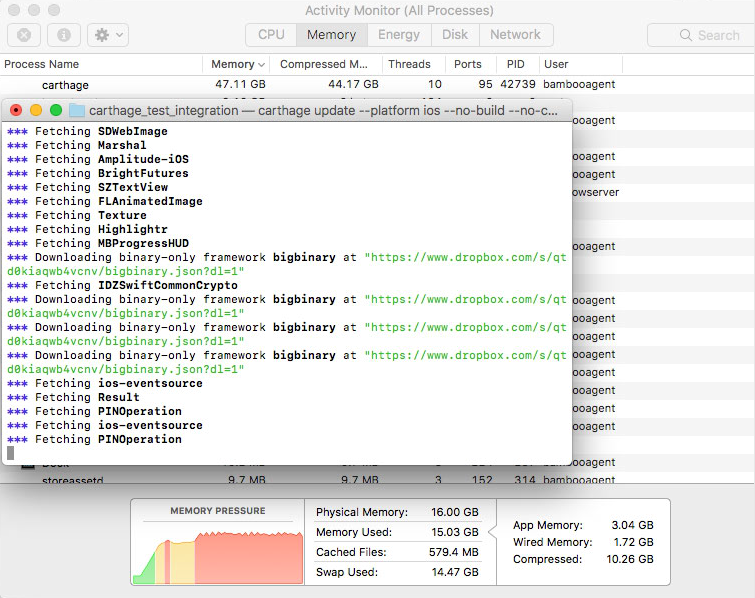Click Swap Used 14.47 GB value
Viewport: 755px width, 598px height.
click(455, 572)
